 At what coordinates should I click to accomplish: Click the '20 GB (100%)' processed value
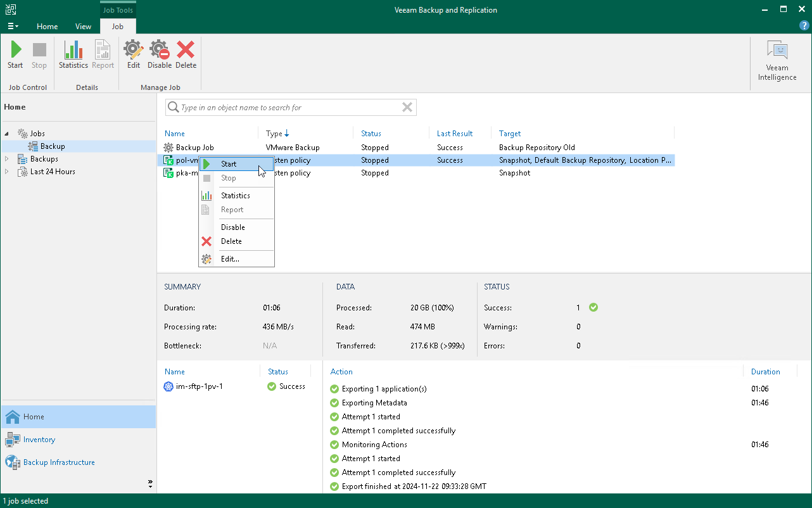432,308
